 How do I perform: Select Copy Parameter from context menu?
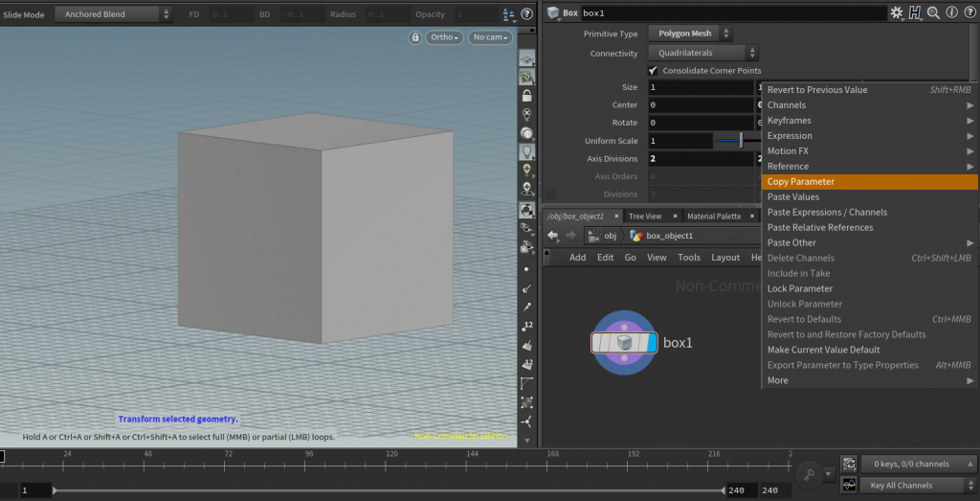click(870, 182)
